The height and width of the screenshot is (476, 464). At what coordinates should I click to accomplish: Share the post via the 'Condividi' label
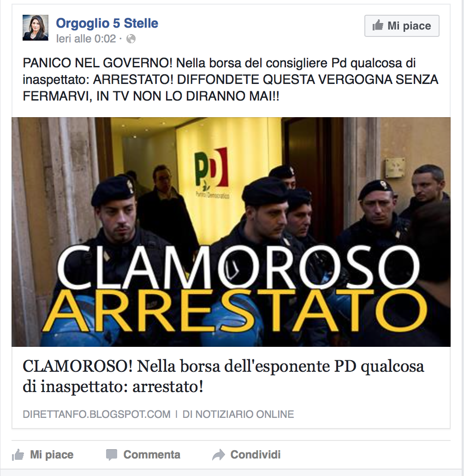pyautogui.click(x=256, y=455)
